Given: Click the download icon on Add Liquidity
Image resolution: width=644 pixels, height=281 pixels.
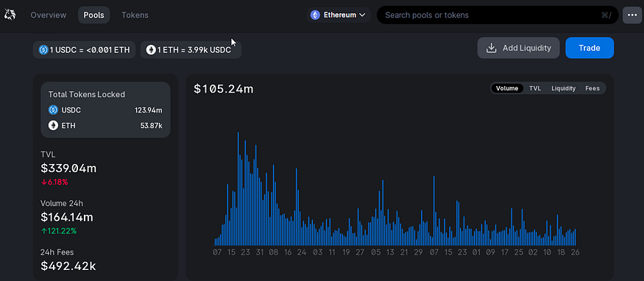Looking at the screenshot, I should pos(491,48).
